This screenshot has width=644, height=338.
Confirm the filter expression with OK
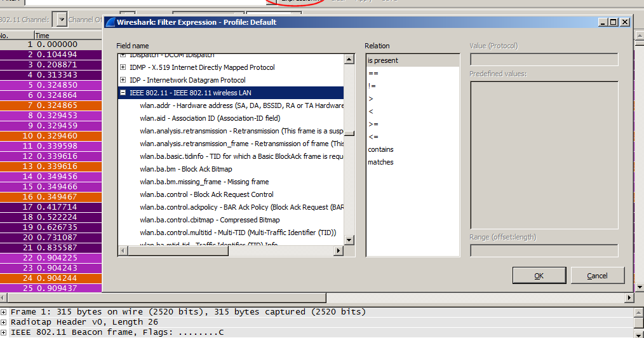[539, 276]
